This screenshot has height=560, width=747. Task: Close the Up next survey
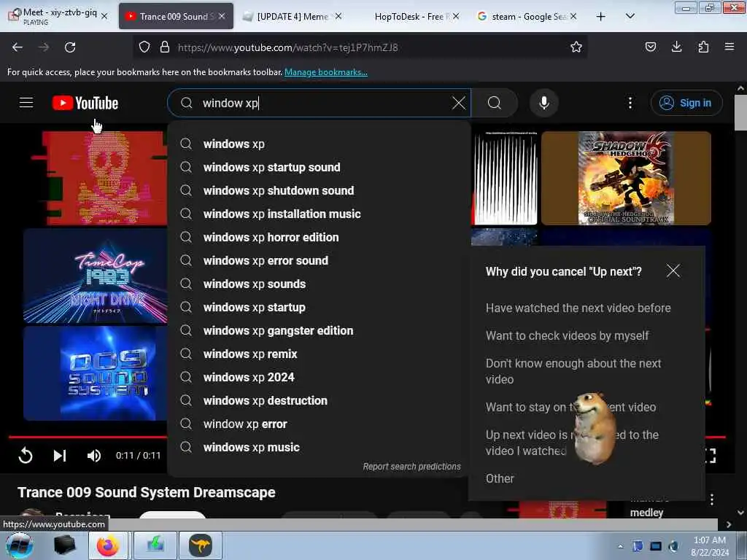pos(673,271)
